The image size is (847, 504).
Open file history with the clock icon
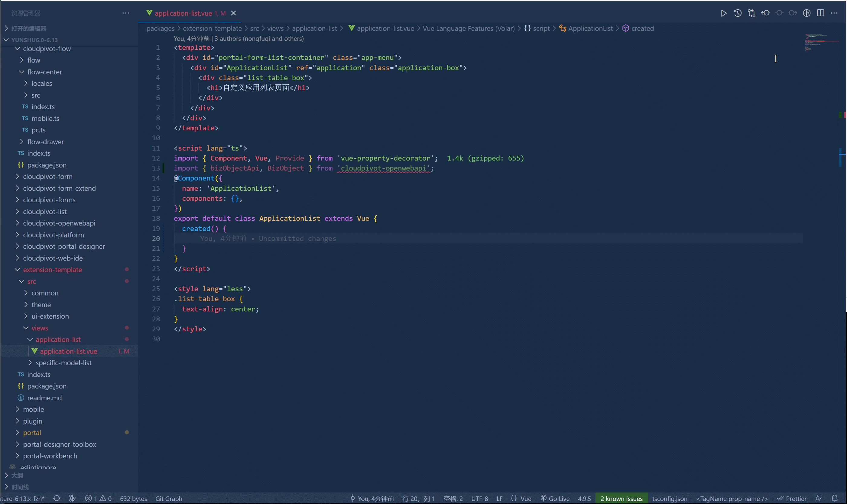[737, 13]
